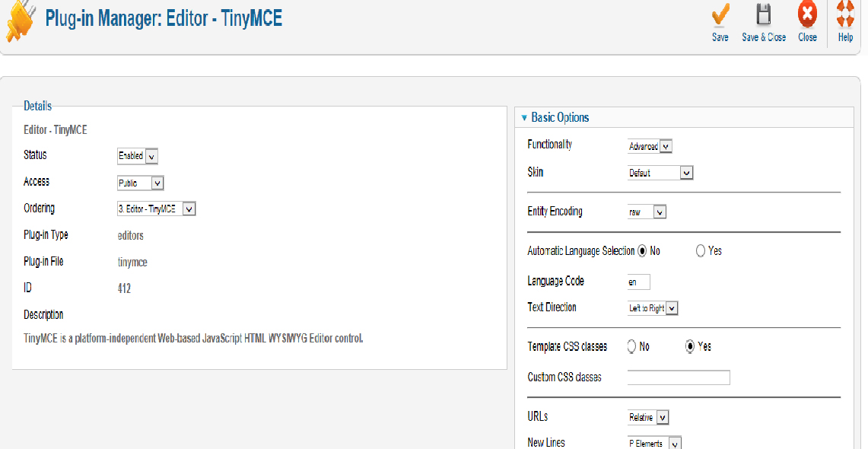Viewport: 868px width, 449px height.
Task: Click the red Close toolbar icon
Action: click(807, 14)
